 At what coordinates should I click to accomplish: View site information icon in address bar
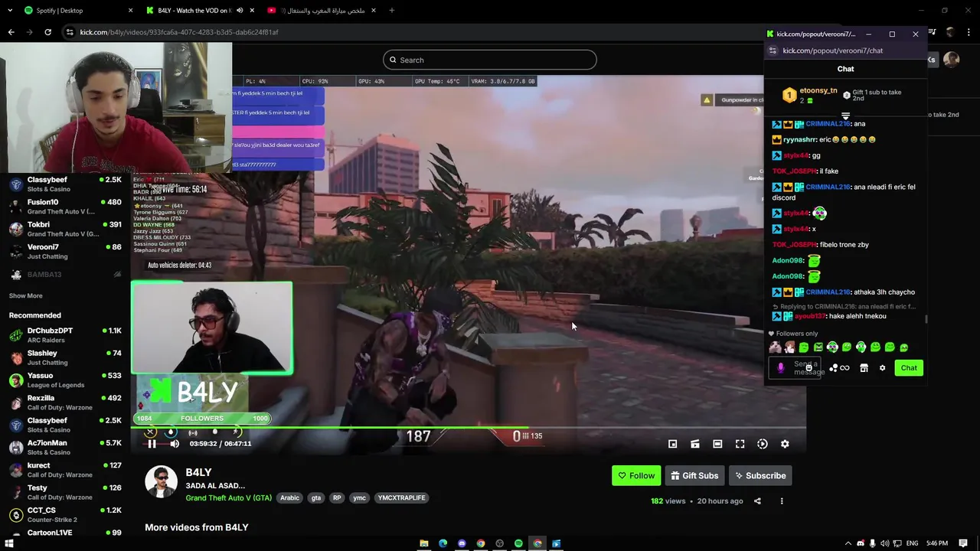(x=70, y=32)
